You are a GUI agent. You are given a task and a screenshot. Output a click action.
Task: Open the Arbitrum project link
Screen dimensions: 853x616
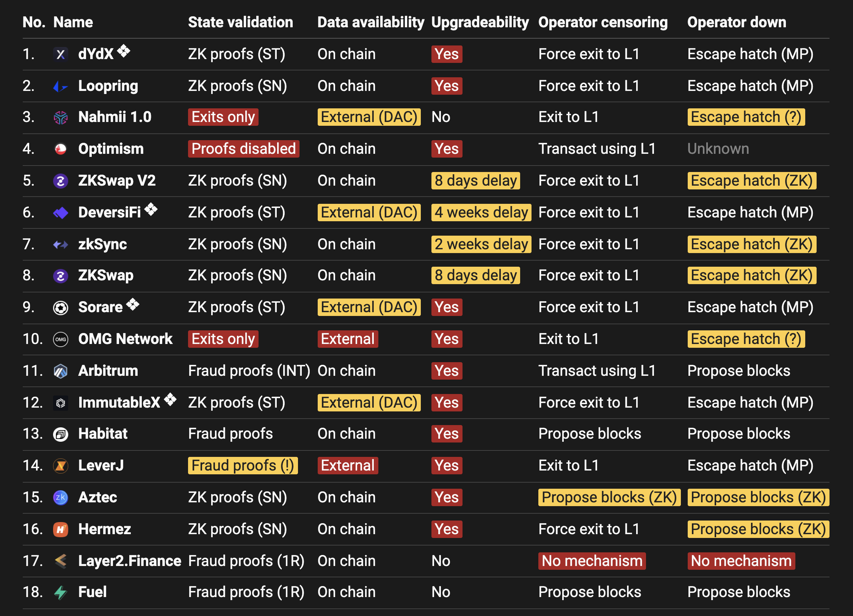[x=108, y=371]
